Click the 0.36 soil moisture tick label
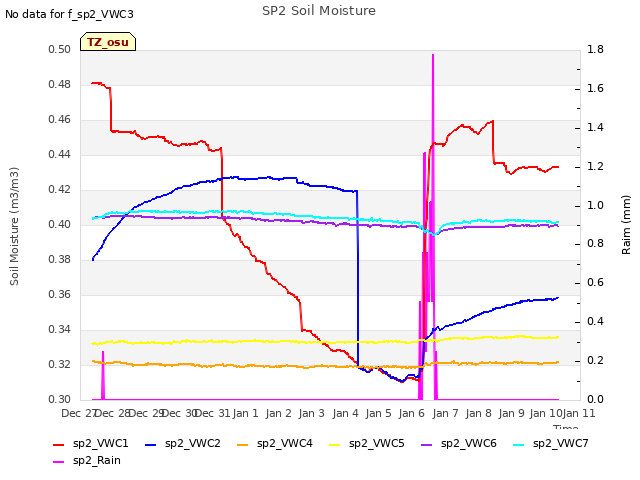Viewport: 640px width, 480px height. click(60, 295)
